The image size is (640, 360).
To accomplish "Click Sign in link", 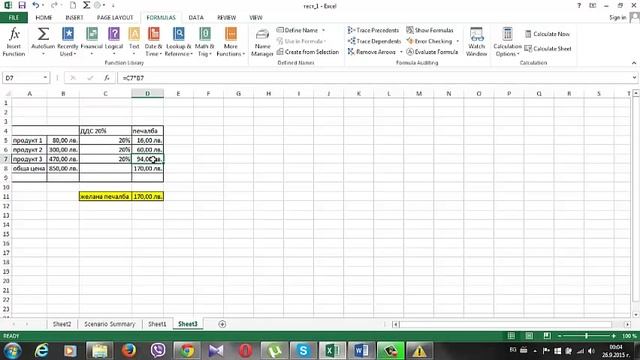I will pos(618,18).
